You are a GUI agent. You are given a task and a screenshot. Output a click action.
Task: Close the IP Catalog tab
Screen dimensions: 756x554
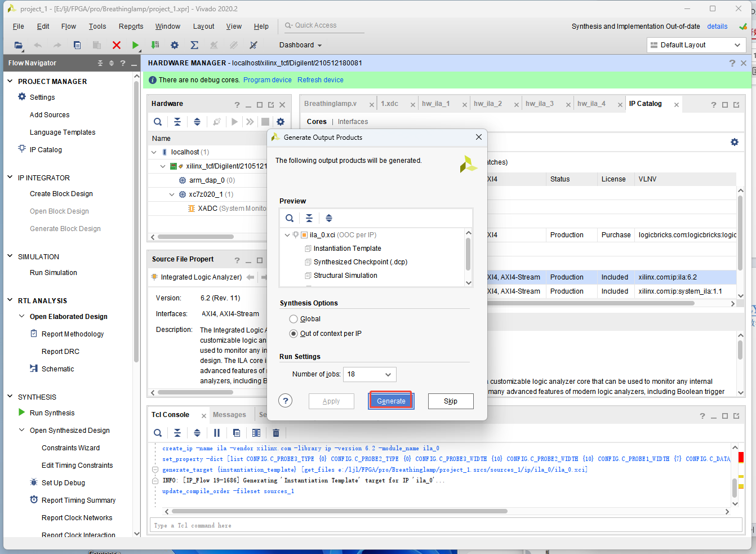point(676,104)
